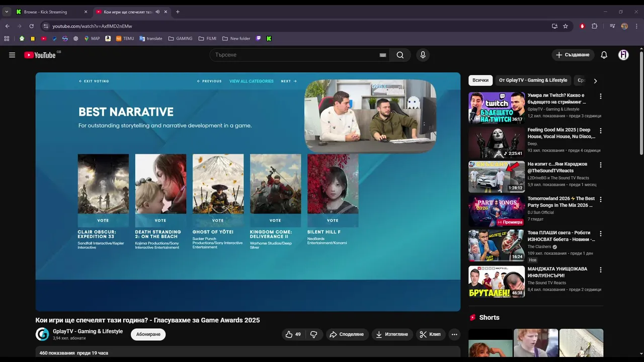Bookmark this page with the star
The width and height of the screenshot is (644, 362).
[x=566, y=26]
